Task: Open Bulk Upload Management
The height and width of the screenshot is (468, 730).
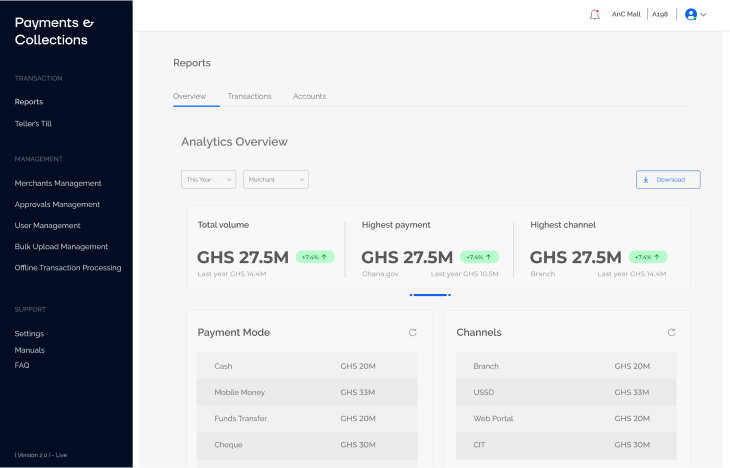Action: tap(61, 246)
